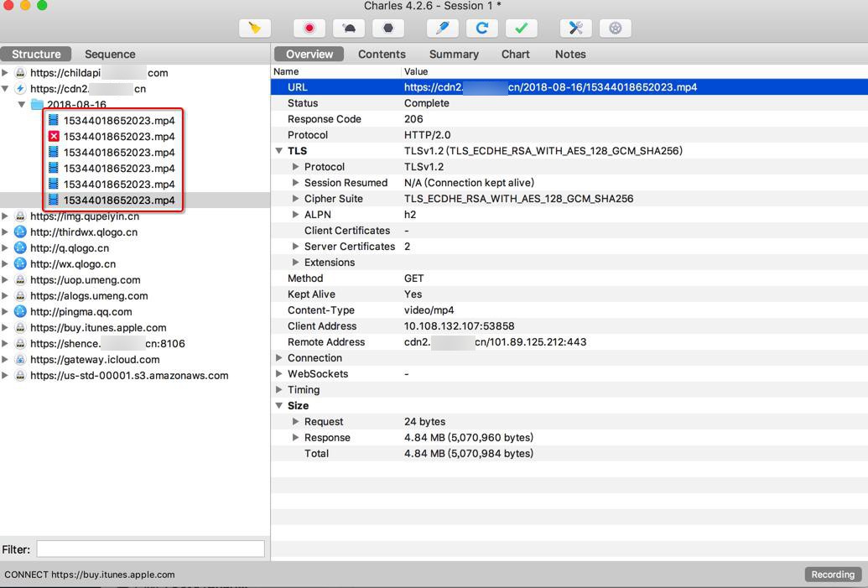868x588 pixels.
Task: Repeat the request with the refresh icon
Action: pyautogui.click(x=481, y=28)
